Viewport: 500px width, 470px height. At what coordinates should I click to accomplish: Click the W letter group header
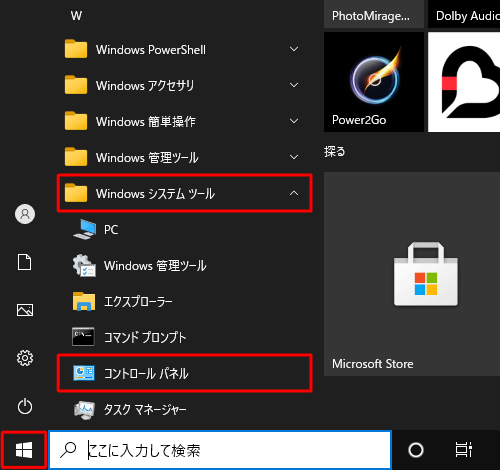76,16
